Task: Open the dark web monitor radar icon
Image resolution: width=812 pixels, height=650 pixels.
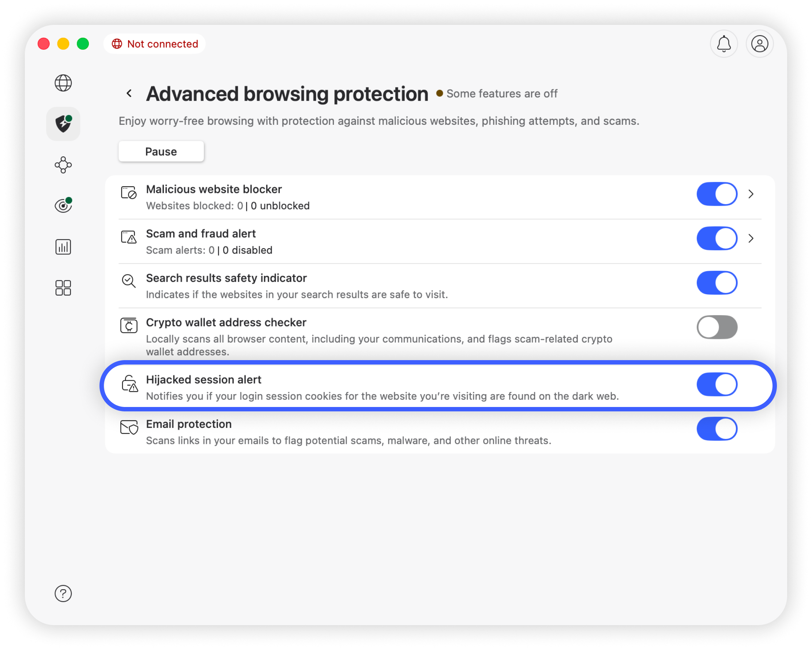Action: click(63, 205)
